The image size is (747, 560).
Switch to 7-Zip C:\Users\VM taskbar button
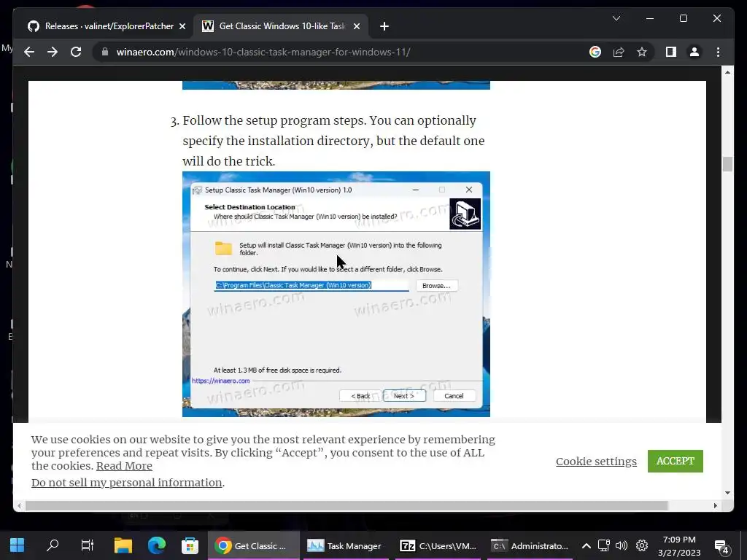tap(438, 545)
